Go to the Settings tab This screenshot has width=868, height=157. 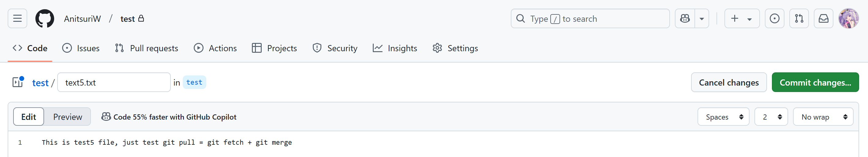[455, 48]
